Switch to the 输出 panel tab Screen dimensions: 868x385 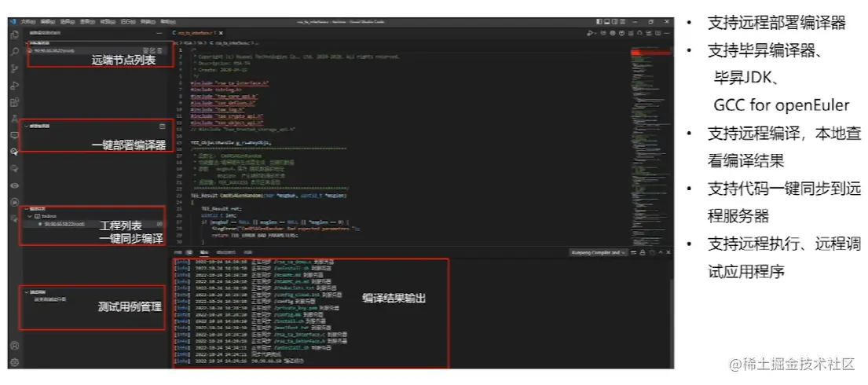(x=204, y=252)
